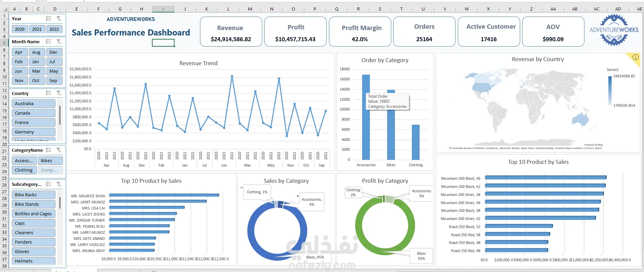The image size is (644, 272).
Task: Toggle multi-select on CategoryName slicer
Action: pos(48,150)
